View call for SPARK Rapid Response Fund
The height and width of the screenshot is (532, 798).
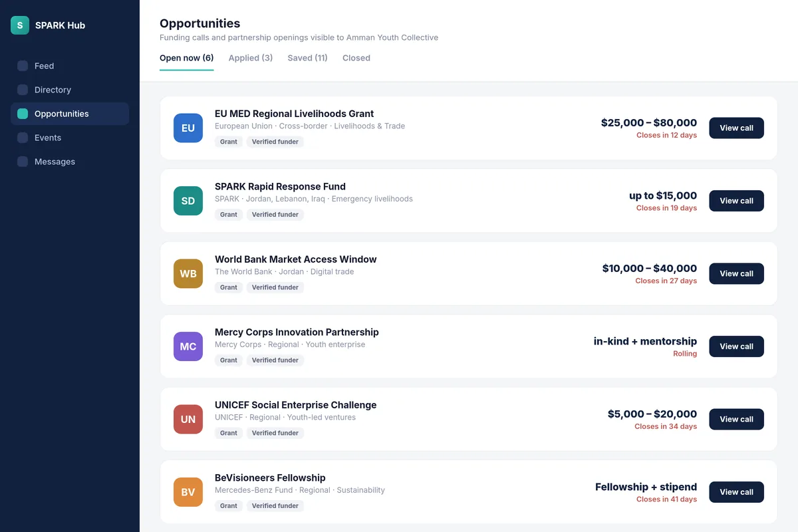click(736, 201)
